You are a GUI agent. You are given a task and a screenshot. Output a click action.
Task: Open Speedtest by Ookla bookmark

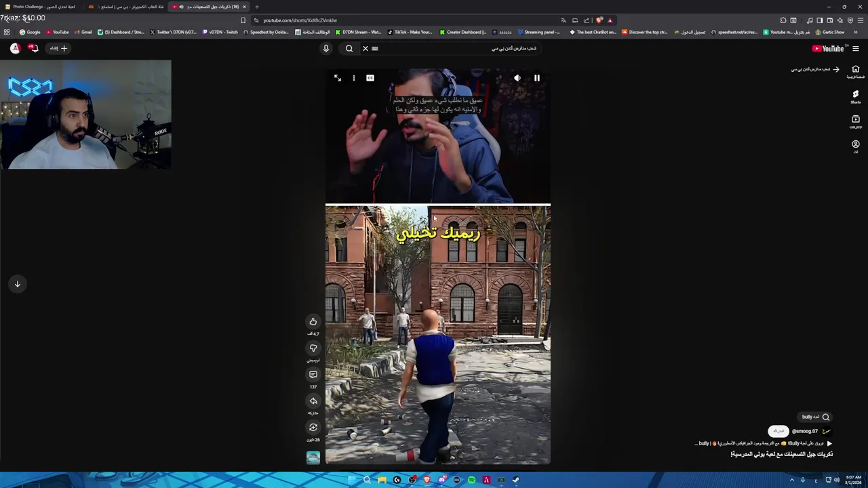pyautogui.click(x=267, y=32)
